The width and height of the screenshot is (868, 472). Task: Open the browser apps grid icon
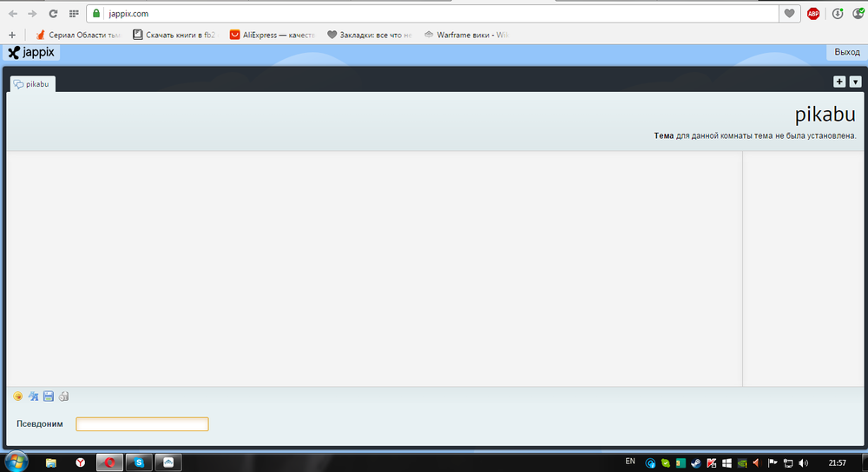point(73,14)
